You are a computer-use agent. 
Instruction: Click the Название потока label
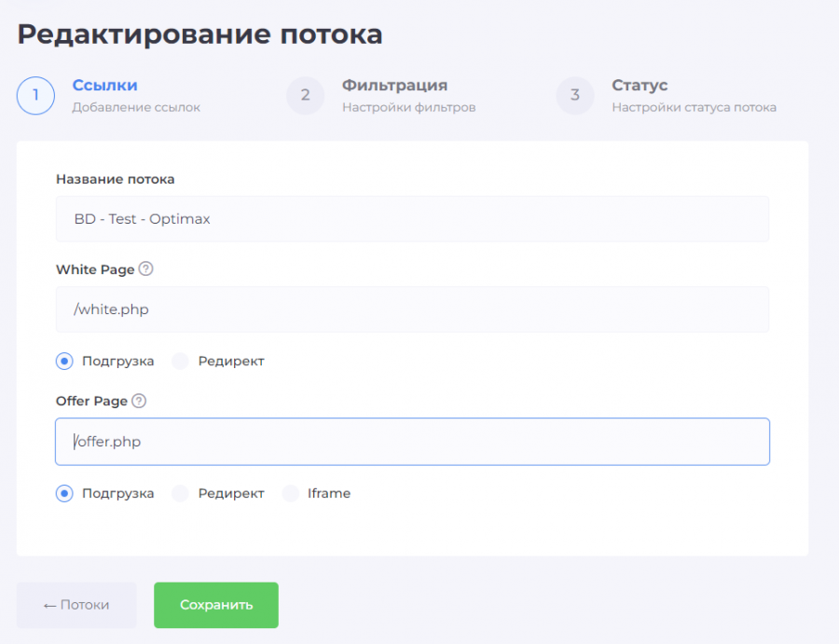116,179
